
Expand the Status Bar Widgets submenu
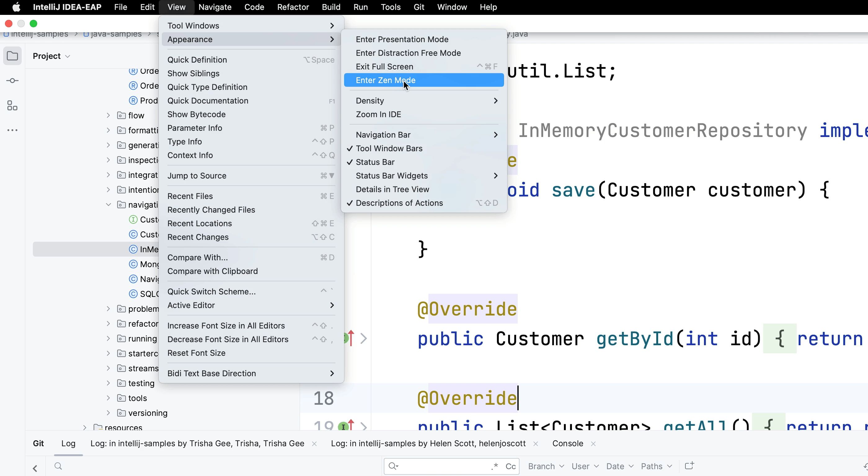click(424, 176)
